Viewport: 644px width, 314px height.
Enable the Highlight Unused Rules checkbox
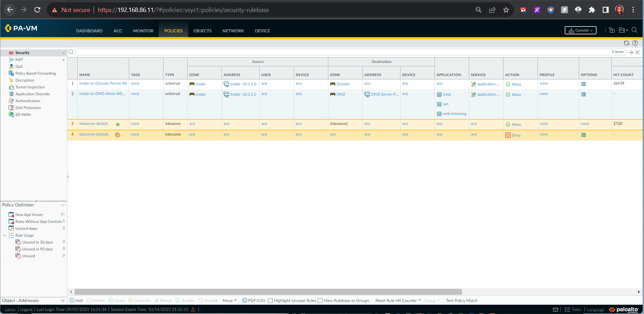point(271,300)
